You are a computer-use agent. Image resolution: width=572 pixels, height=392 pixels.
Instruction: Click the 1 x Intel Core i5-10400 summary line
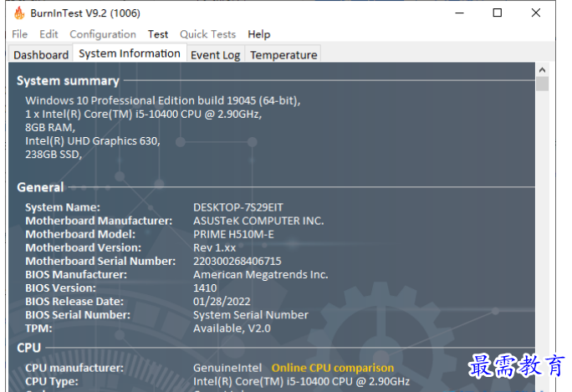(x=143, y=115)
